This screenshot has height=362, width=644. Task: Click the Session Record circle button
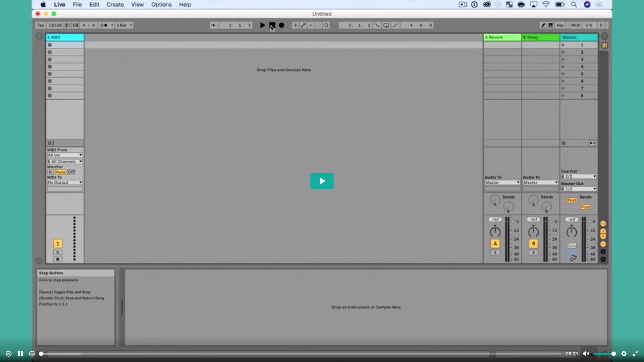tap(326, 25)
